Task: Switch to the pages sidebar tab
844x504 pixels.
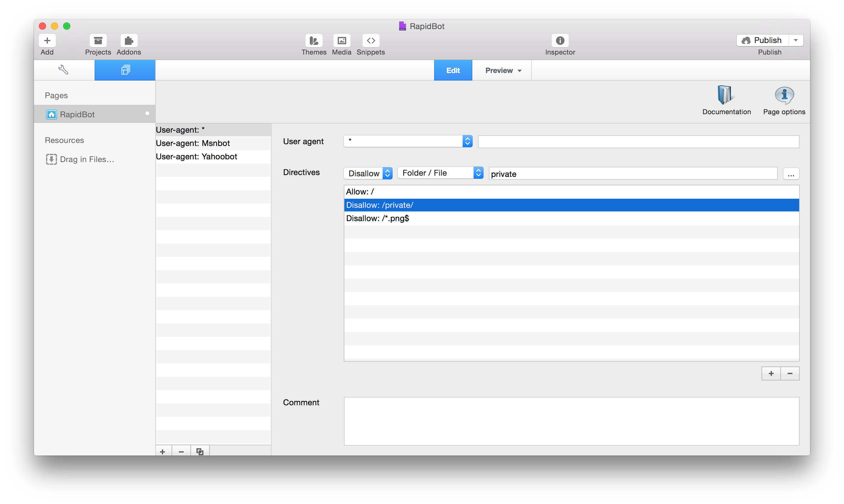Action: coord(125,70)
